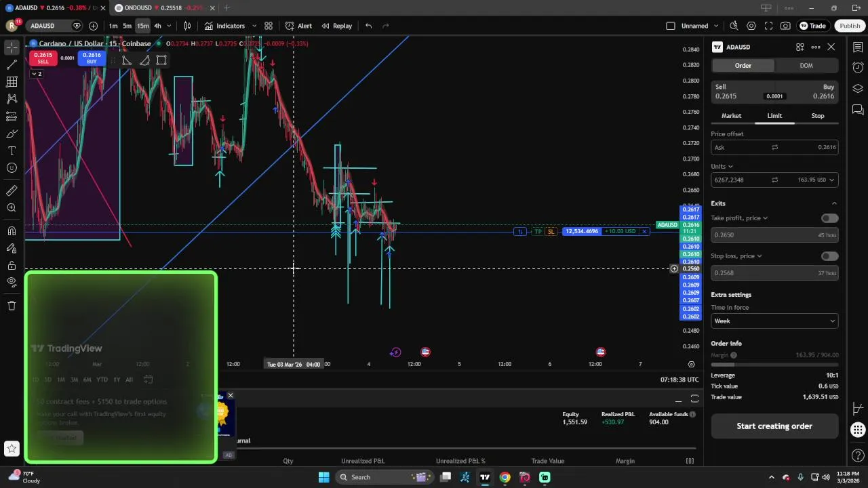The image size is (868, 488).
Task: Enable the Take profit toggle
Action: (x=829, y=218)
